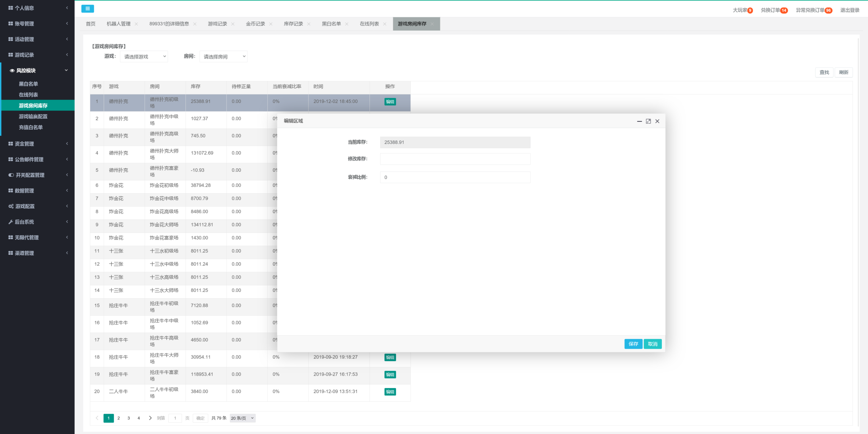Screen dimensions: 868x434
Task: Close the 机器人管理 tab with its X
Action: click(136, 24)
